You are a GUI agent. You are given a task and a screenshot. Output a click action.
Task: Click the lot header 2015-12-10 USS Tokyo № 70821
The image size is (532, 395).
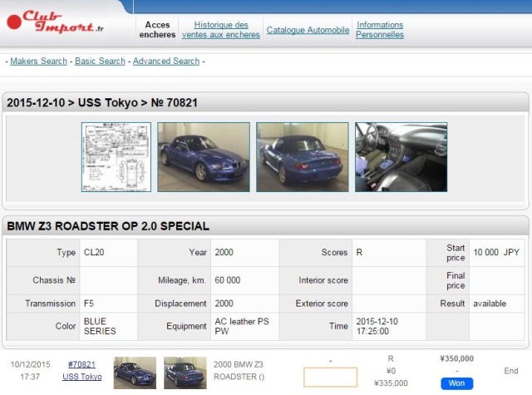click(102, 103)
